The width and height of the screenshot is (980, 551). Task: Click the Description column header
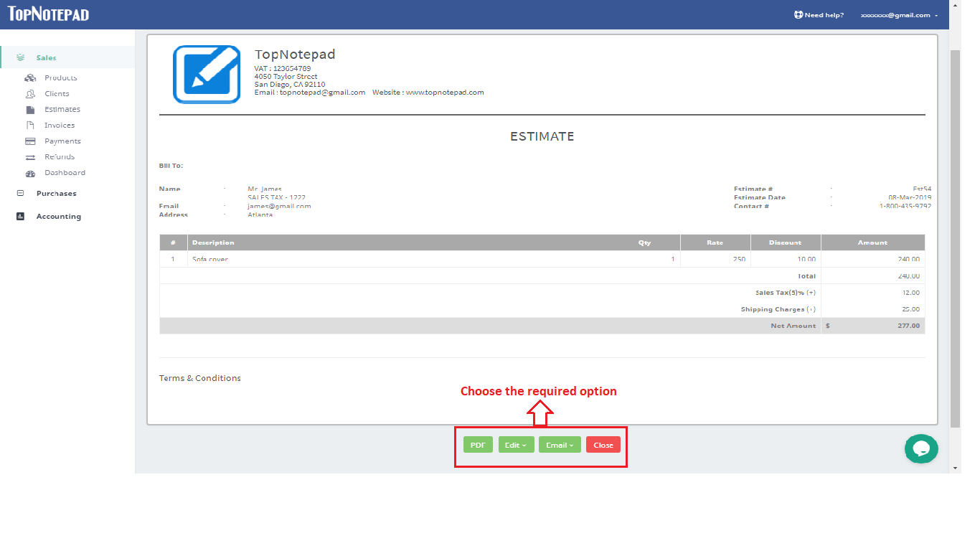213,242
